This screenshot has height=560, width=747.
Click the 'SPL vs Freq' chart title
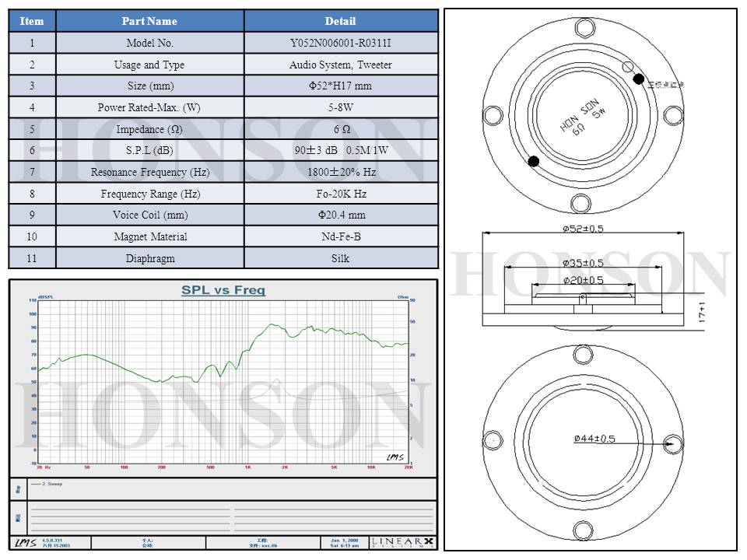click(x=223, y=290)
